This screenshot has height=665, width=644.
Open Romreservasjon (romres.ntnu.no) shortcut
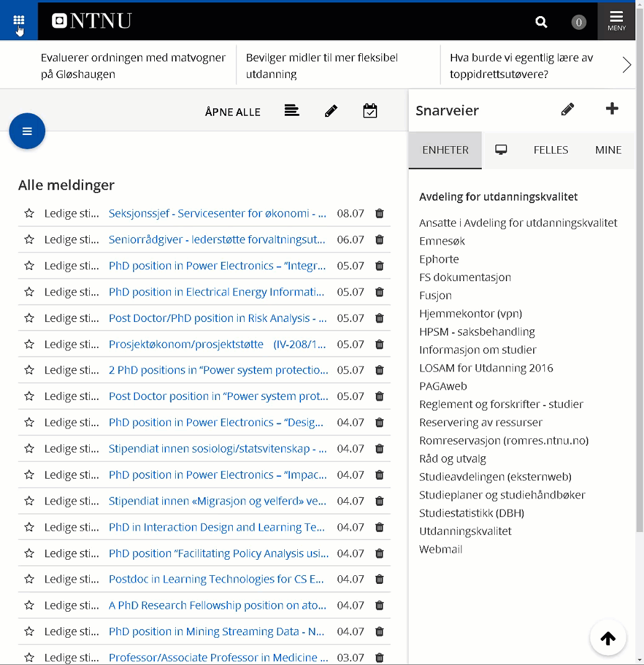tap(503, 441)
